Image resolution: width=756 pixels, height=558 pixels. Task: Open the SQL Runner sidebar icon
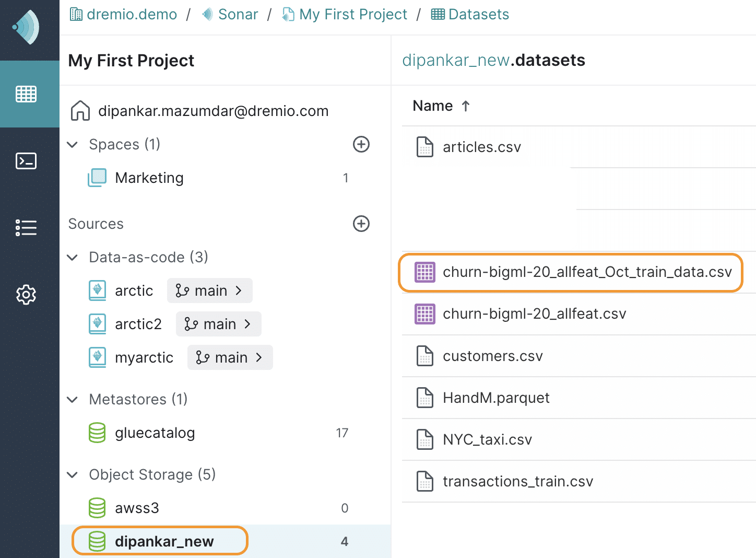coord(26,161)
